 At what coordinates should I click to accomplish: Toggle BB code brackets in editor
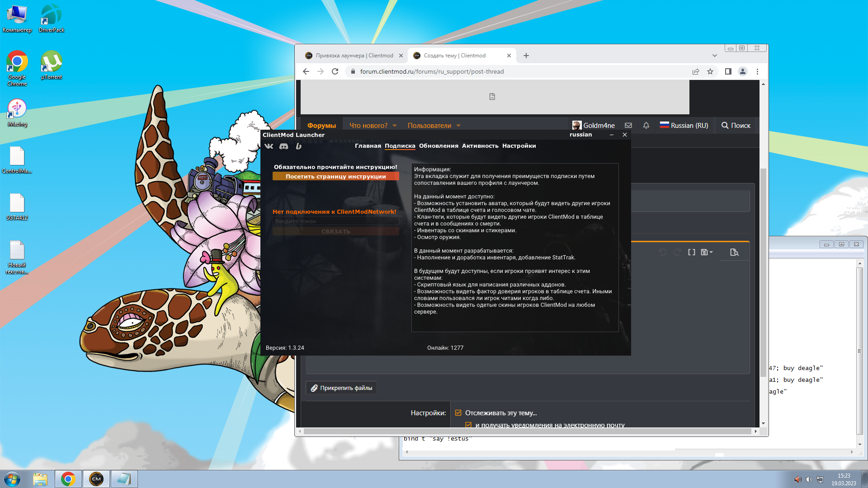pos(692,252)
